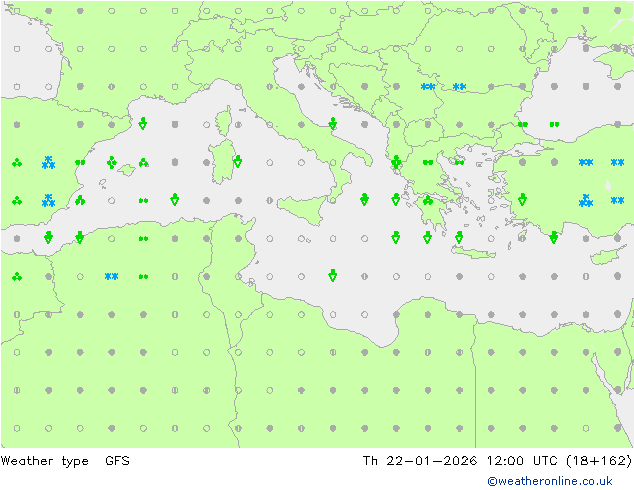Viewport: 634px width, 490px height.
Task: Open the weatheronline.co.uk copyright link
Action: [x=549, y=481]
